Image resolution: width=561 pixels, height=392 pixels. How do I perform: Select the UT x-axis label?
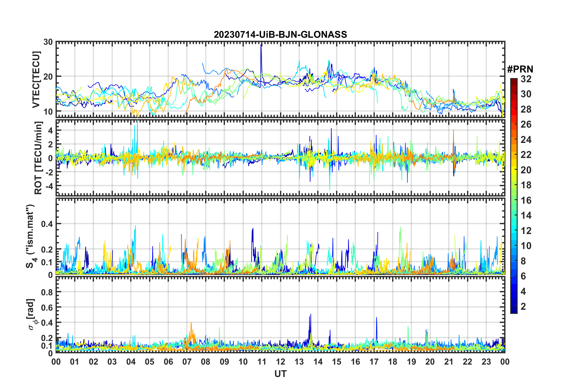pyautogui.click(x=280, y=374)
